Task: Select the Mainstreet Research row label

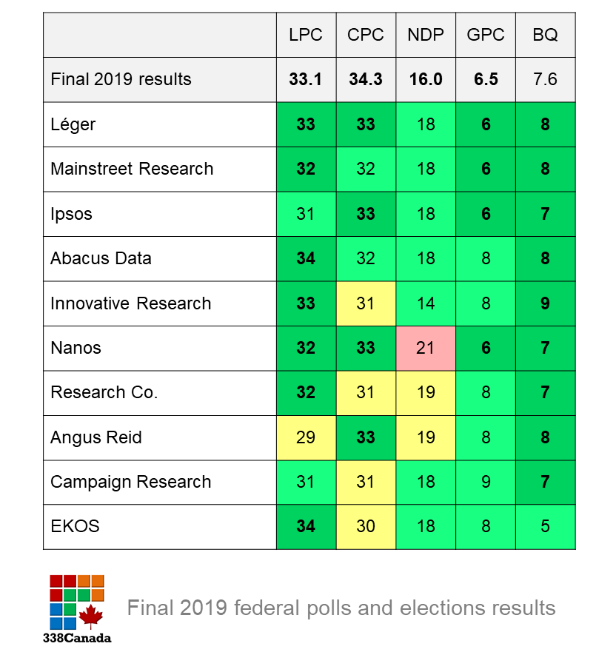Action: click(132, 169)
